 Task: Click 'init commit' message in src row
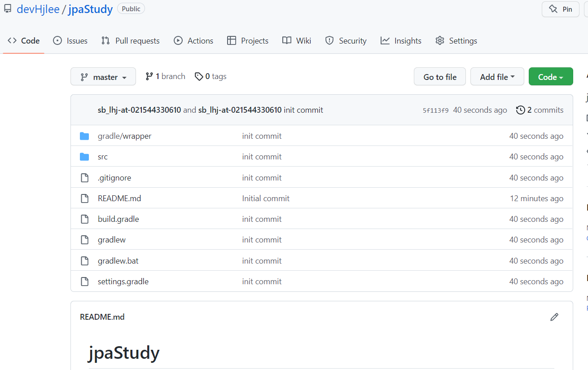pyautogui.click(x=262, y=157)
